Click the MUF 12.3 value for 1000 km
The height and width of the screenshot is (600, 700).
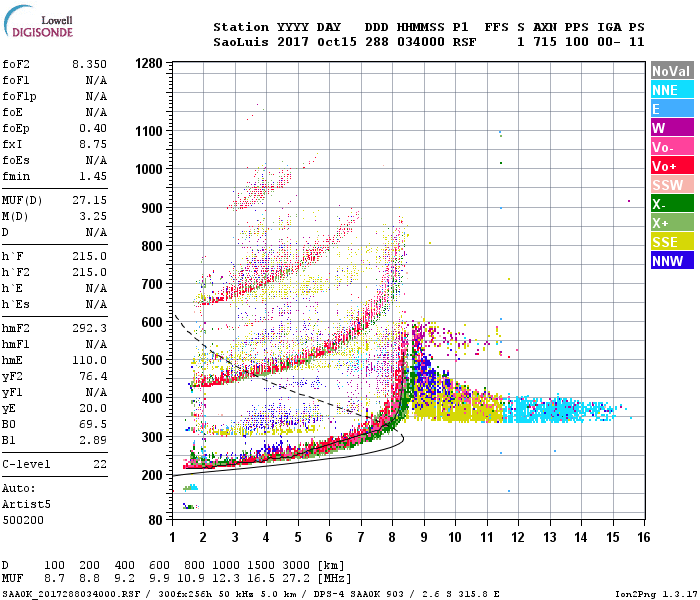click(226, 579)
